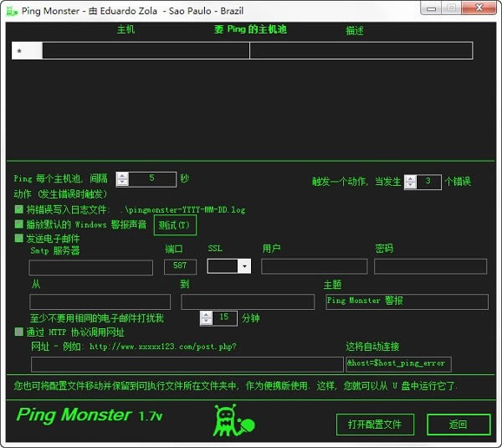Click the 描述 column header

pyautogui.click(x=355, y=31)
